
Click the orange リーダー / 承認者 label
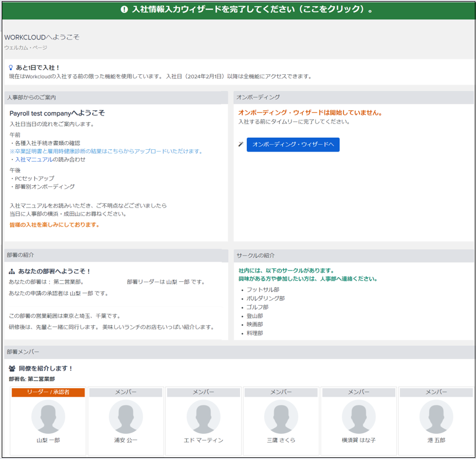[x=48, y=392]
